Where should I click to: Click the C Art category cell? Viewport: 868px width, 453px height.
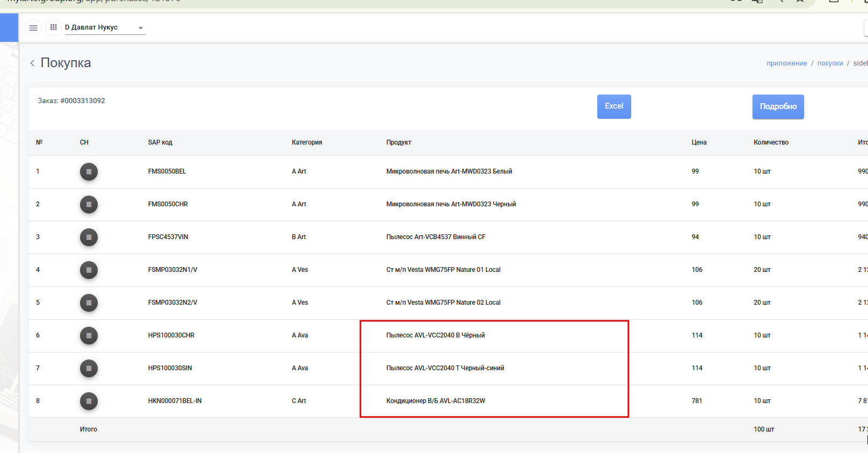299,401
